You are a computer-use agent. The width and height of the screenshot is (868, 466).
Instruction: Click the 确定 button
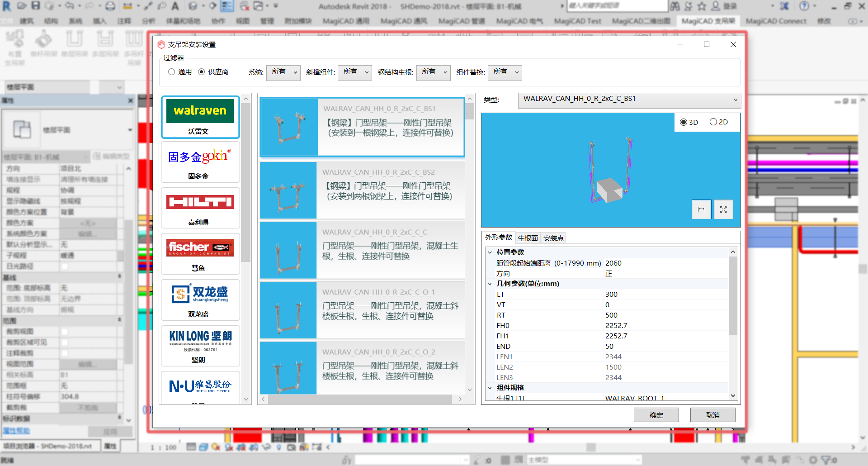click(656, 414)
